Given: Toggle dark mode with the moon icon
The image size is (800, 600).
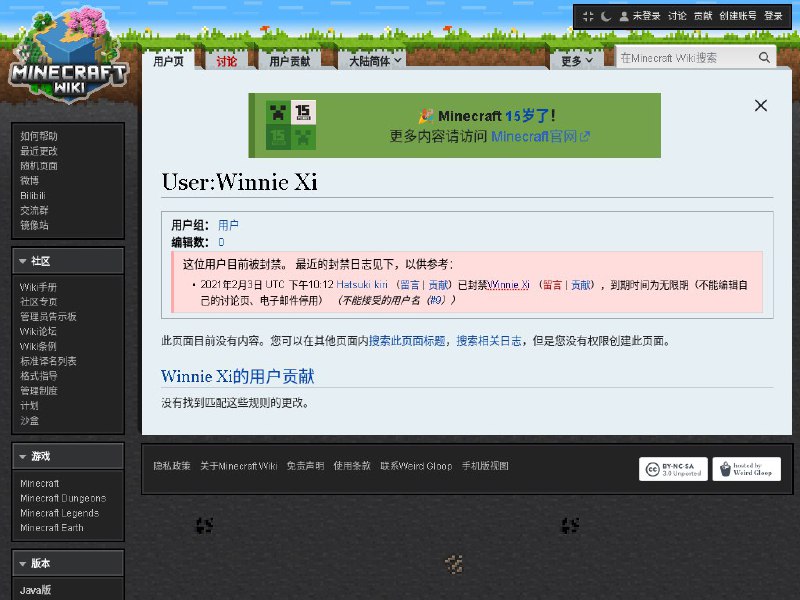Looking at the screenshot, I should [605, 16].
